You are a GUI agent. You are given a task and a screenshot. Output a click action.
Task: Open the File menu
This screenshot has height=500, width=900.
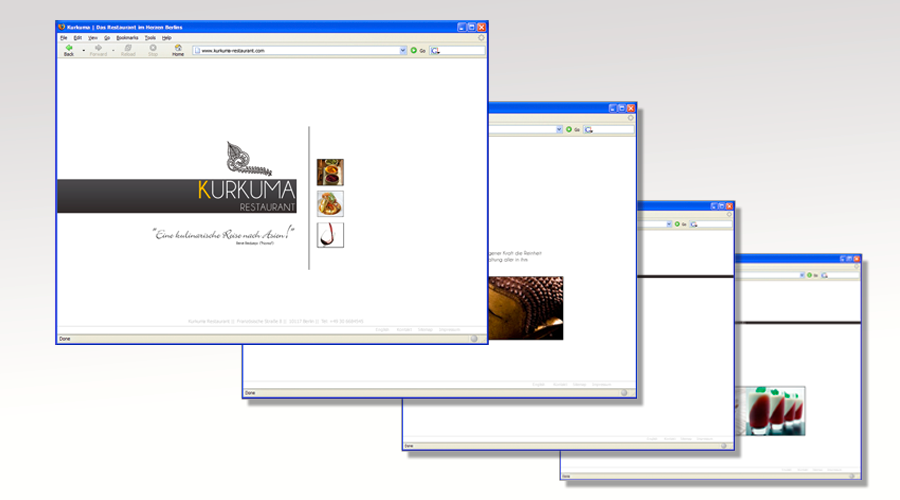tap(63, 37)
